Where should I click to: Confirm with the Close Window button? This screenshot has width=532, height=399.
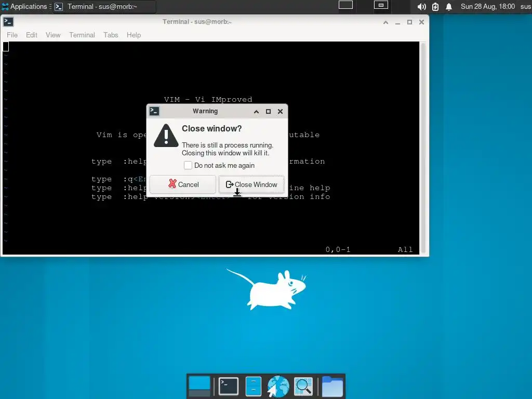pyautogui.click(x=251, y=184)
